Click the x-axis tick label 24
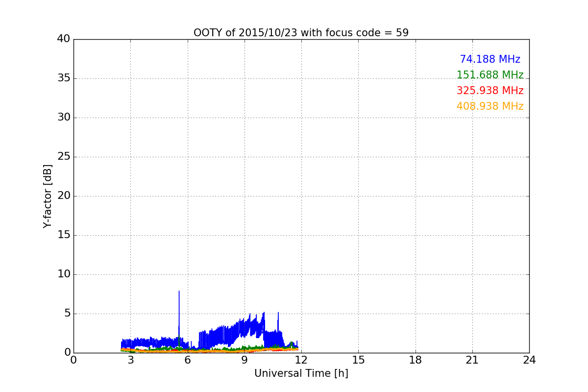The width and height of the screenshot is (588, 392). pyautogui.click(x=529, y=360)
